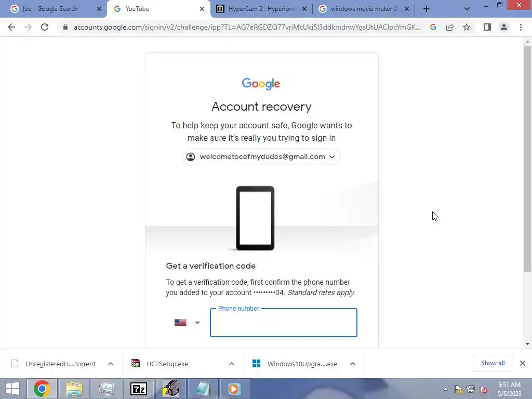The height and width of the screenshot is (399, 532).
Task: Go back to the previous page
Action: point(11,27)
